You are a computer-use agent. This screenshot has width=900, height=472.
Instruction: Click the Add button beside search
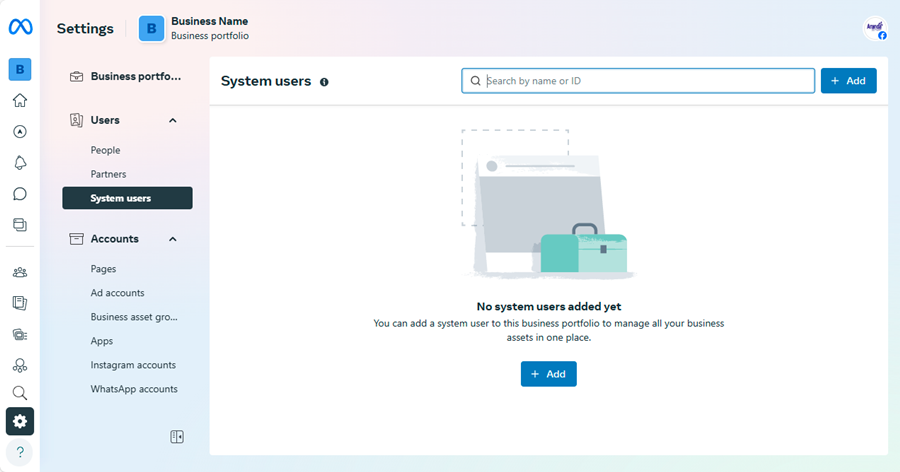[x=848, y=81]
